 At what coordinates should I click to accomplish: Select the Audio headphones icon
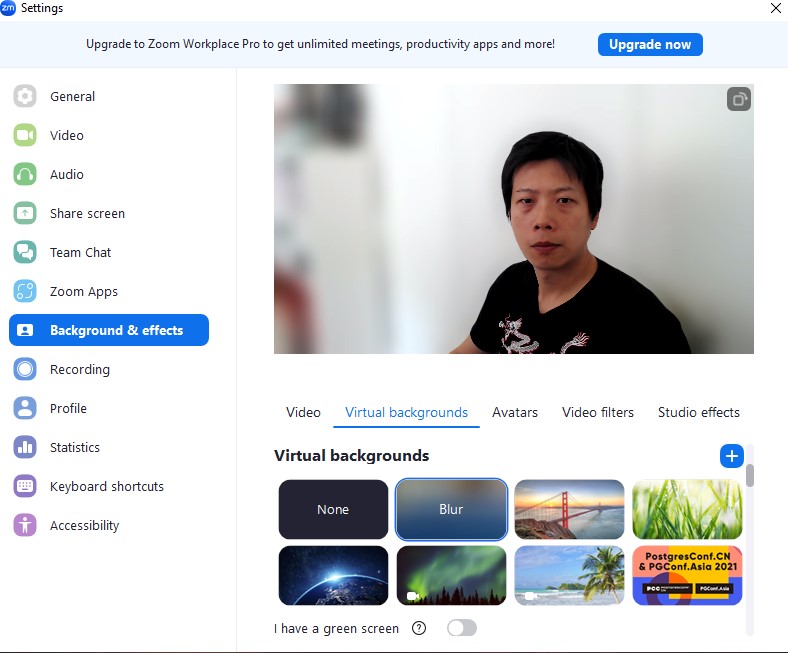point(25,175)
